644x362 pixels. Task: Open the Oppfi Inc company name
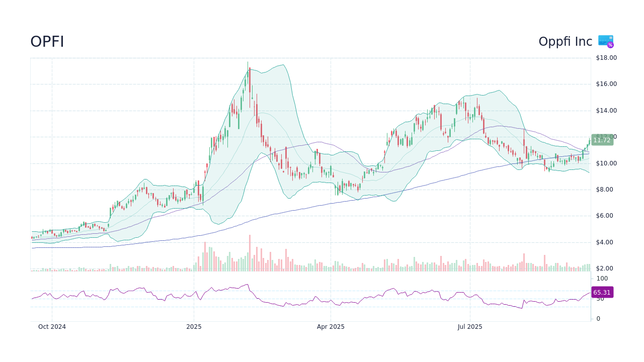click(x=566, y=41)
